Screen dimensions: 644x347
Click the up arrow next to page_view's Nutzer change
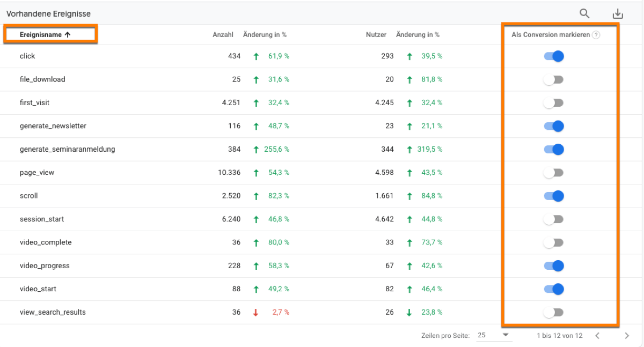pos(409,172)
